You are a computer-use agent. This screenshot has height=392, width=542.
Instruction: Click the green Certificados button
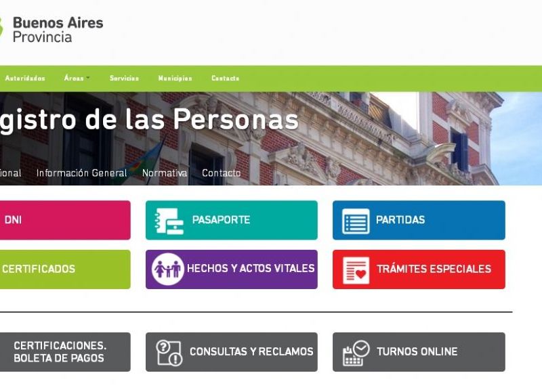(x=65, y=269)
